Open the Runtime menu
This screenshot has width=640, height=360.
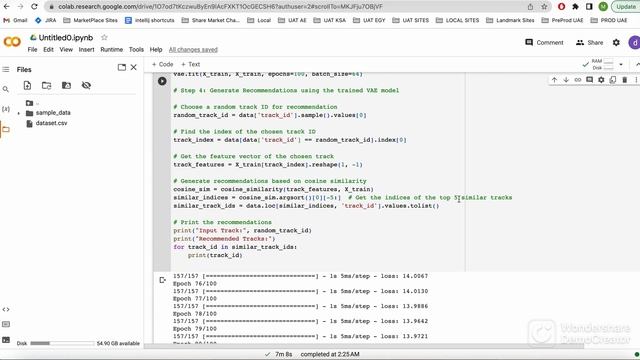tap(111, 49)
